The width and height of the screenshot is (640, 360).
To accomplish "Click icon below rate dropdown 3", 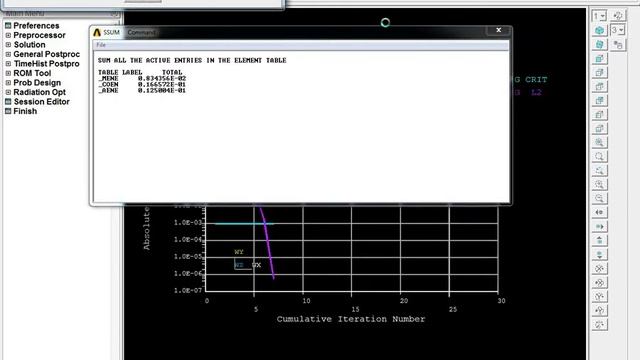I will tap(618, 44).
